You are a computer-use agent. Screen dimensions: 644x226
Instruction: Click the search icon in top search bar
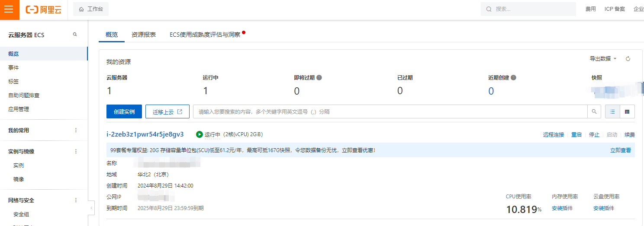[x=489, y=9]
